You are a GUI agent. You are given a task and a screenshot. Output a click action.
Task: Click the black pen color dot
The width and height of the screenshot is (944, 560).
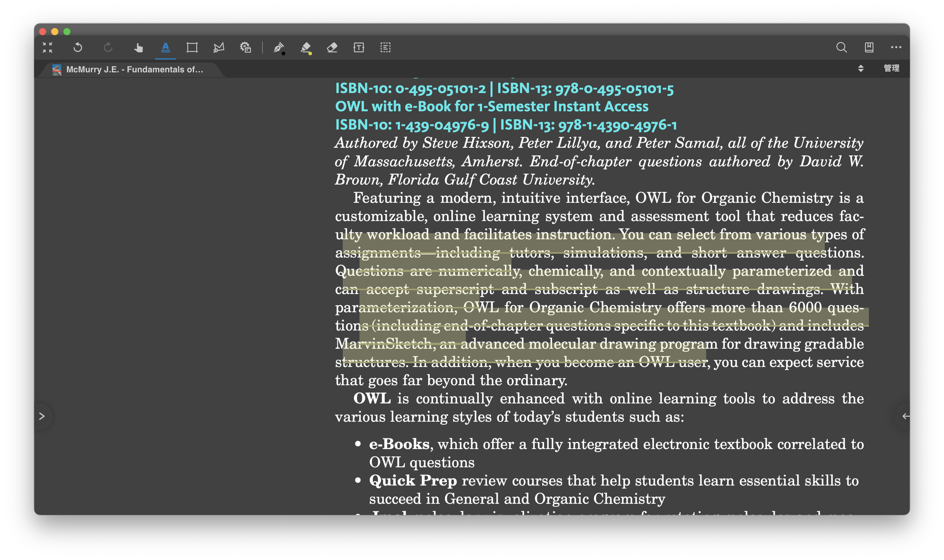283,54
